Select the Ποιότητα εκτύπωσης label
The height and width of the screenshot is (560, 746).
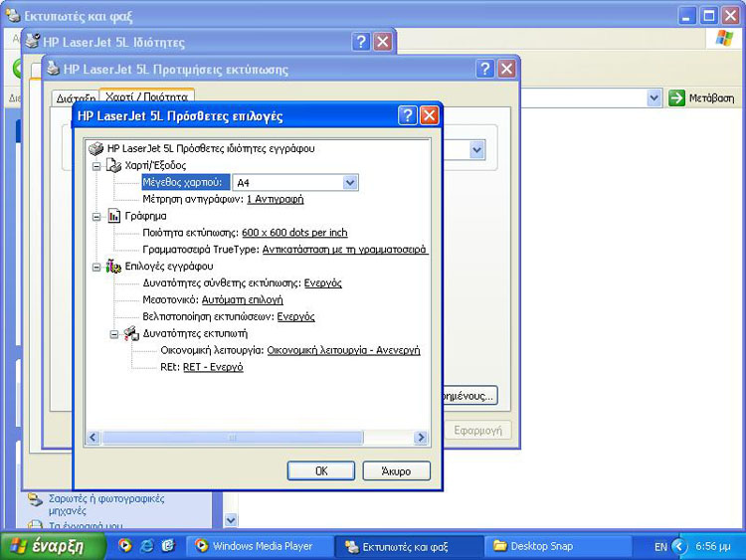coord(190,233)
